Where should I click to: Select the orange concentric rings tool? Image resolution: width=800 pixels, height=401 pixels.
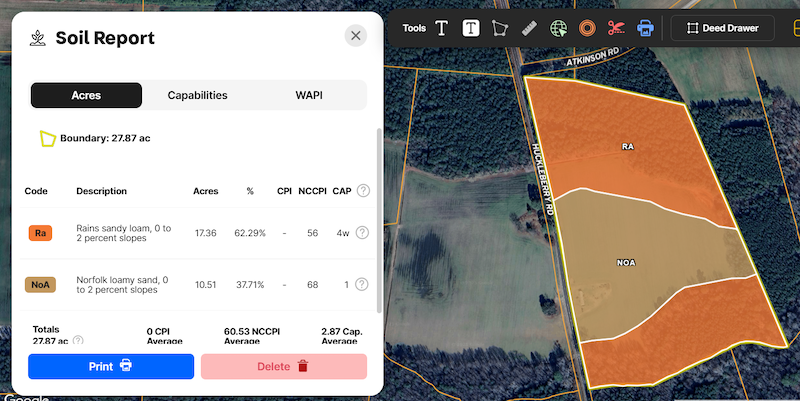[588, 28]
